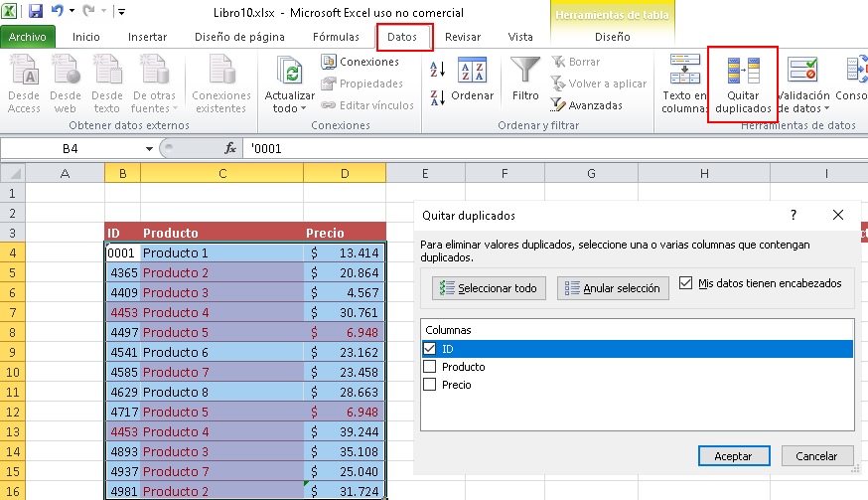
Task: Enable the Precio column checkbox
Action: pos(430,385)
